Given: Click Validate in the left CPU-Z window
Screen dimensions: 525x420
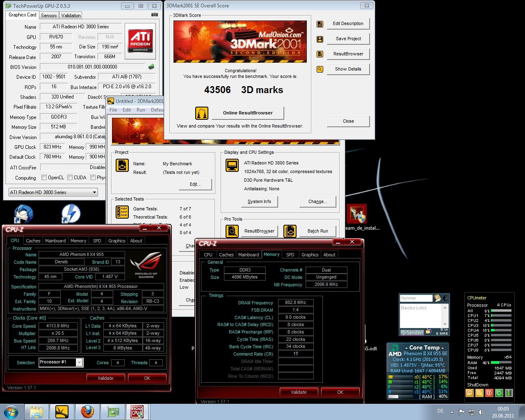Looking at the screenshot, I should point(105,378).
